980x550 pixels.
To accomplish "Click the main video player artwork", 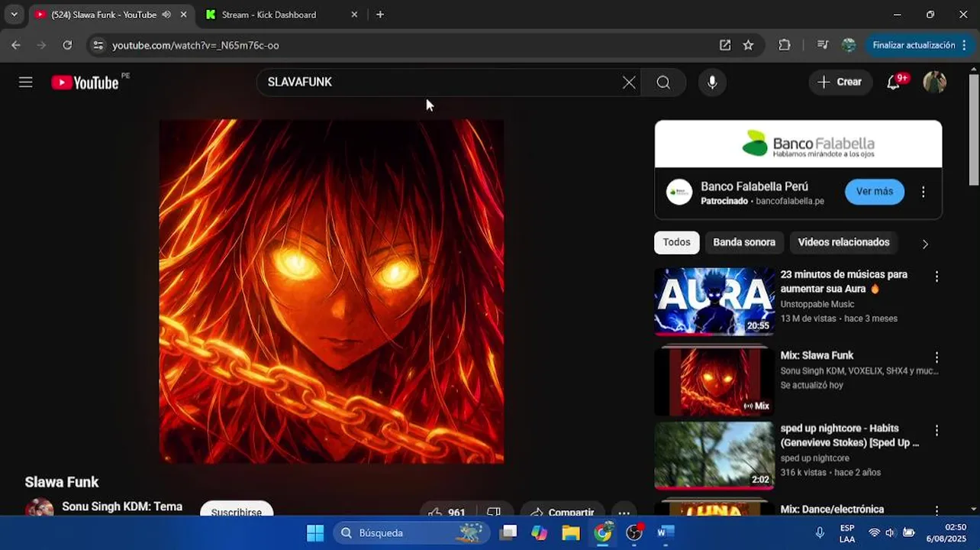I will coord(331,291).
